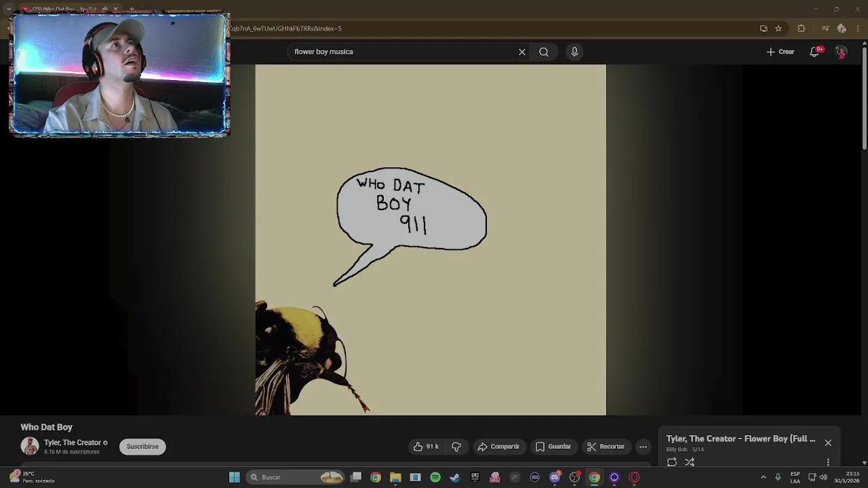This screenshot has height=488, width=868.
Task: Click the YouTube search magnifier button
Action: click(544, 52)
